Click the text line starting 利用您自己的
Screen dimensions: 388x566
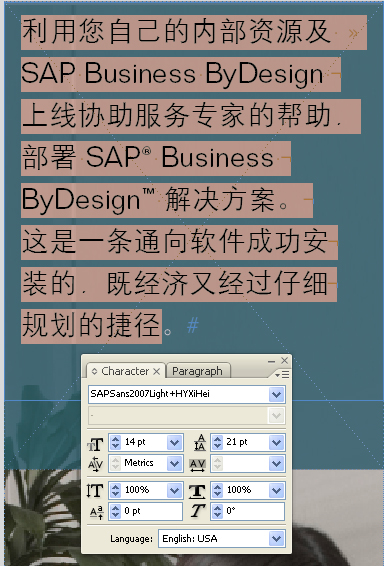(x=194, y=32)
